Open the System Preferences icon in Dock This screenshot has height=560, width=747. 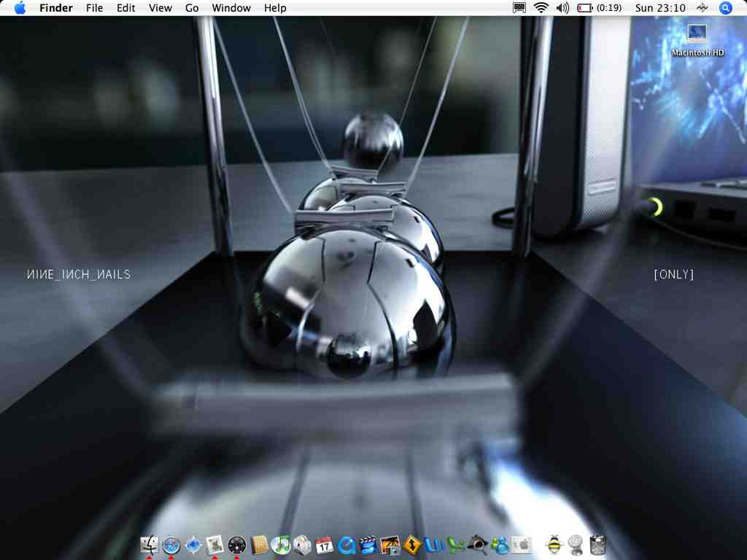(x=521, y=544)
